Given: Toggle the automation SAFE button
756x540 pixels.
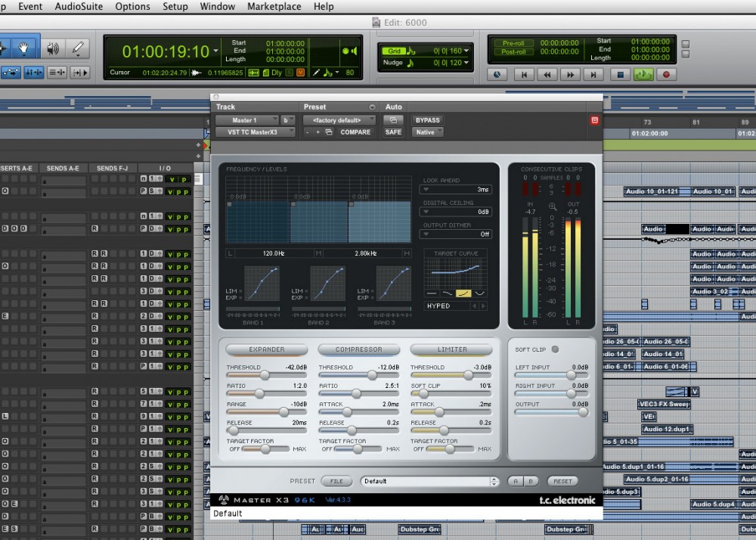Looking at the screenshot, I should (393, 132).
